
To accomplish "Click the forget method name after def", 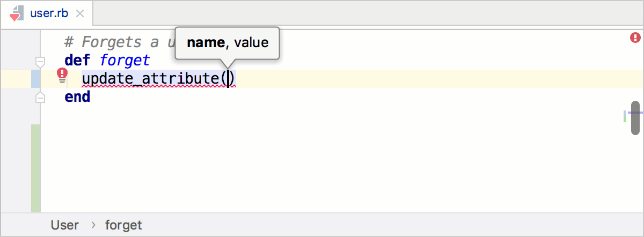I will (125, 61).
